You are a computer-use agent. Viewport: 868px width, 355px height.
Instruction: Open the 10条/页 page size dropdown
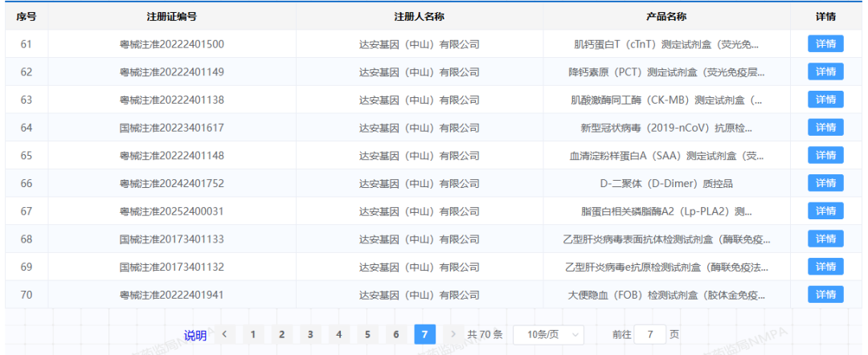[x=548, y=334]
